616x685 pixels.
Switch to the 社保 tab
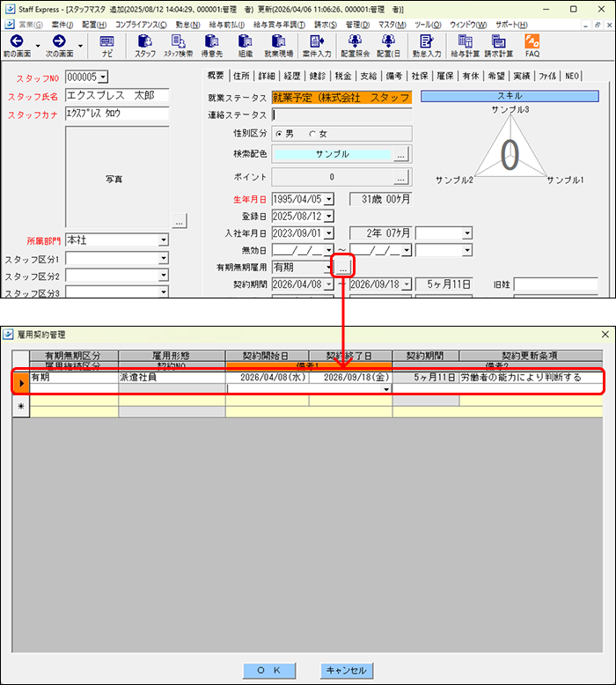click(420, 76)
